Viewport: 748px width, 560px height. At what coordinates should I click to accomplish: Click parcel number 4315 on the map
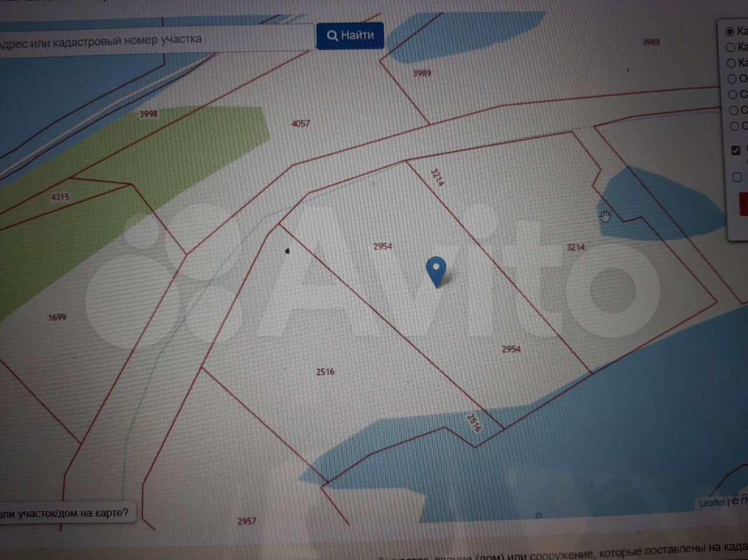[60, 197]
